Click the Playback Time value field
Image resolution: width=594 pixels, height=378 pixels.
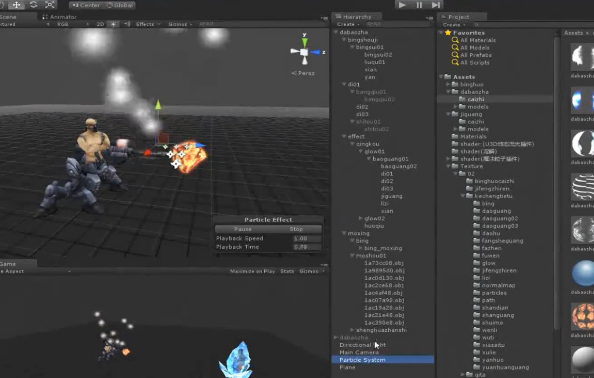click(307, 247)
